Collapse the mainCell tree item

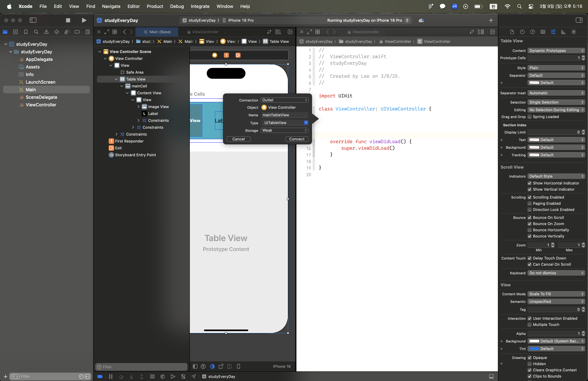pos(122,86)
